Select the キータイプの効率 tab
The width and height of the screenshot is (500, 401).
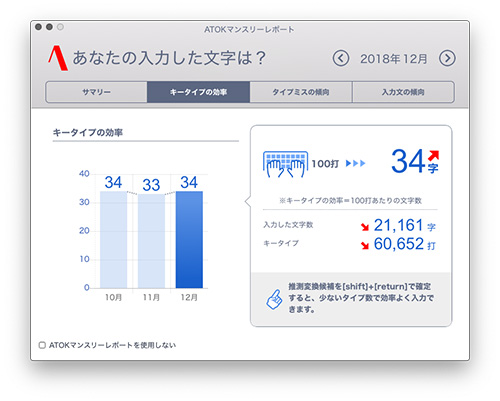point(198,92)
